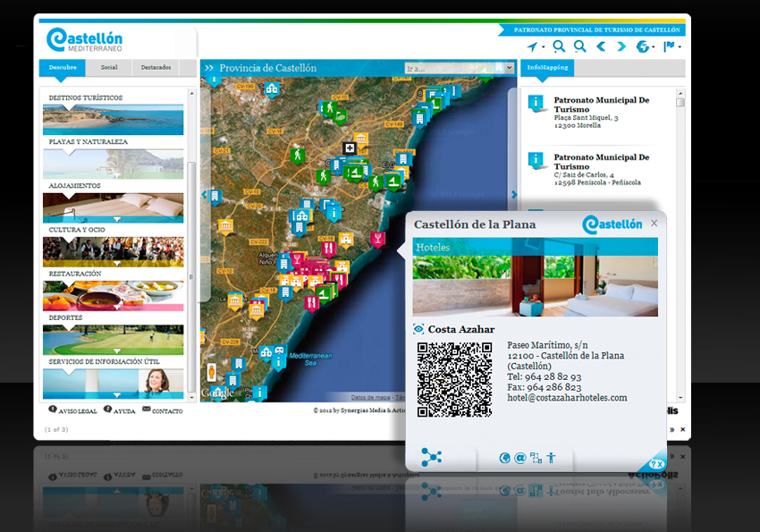
Task: Open the location arrow tool dropdown
Action: [544, 47]
